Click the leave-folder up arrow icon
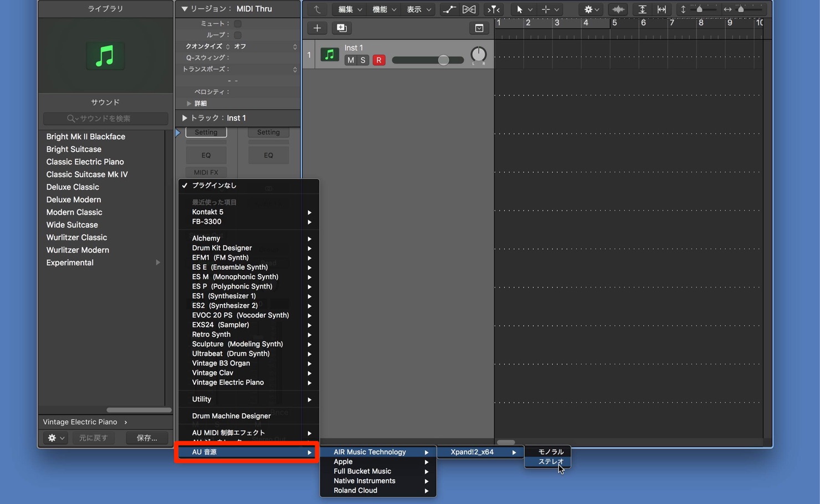 point(317,9)
